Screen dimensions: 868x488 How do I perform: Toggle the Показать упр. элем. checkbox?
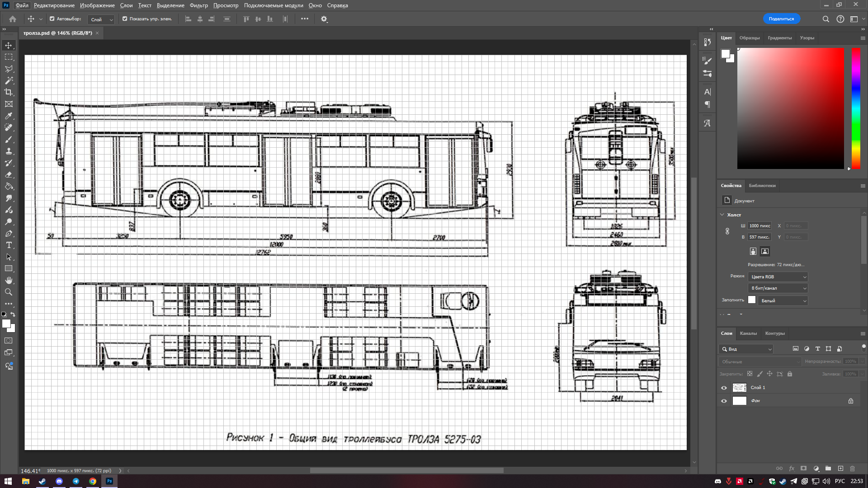click(125, 19)
